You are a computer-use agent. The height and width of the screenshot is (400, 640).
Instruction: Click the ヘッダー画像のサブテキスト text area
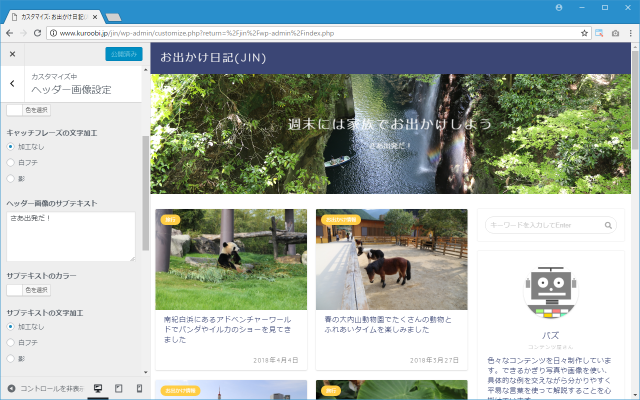click(71, 236)
